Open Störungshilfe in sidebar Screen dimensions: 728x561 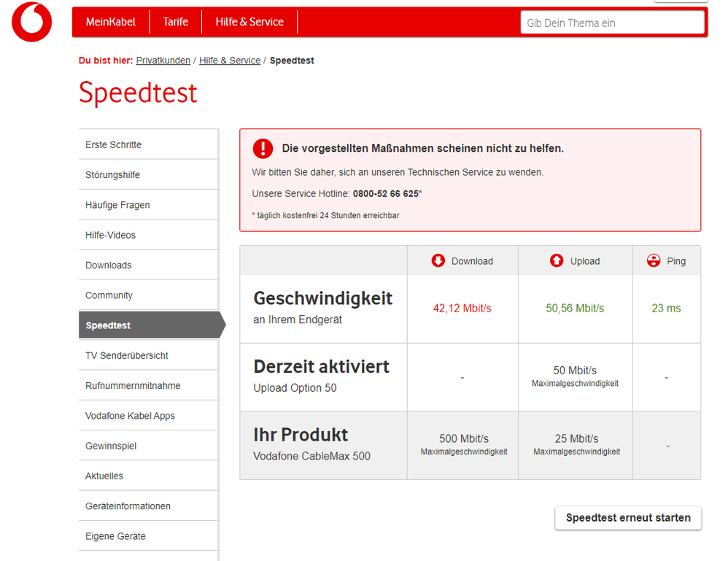point(149,174)
